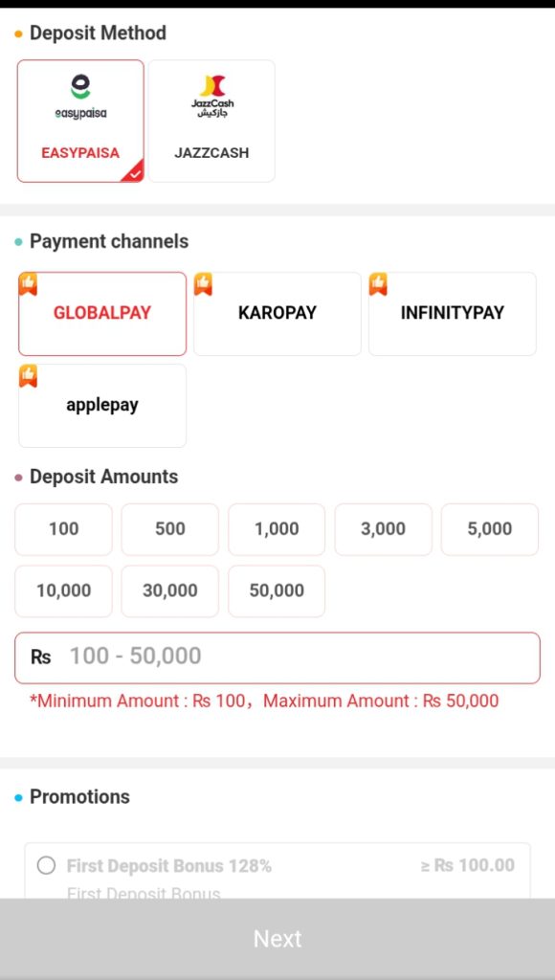Pick the 50,000 deposit amount
555x980 pixels.
(277, 591)
